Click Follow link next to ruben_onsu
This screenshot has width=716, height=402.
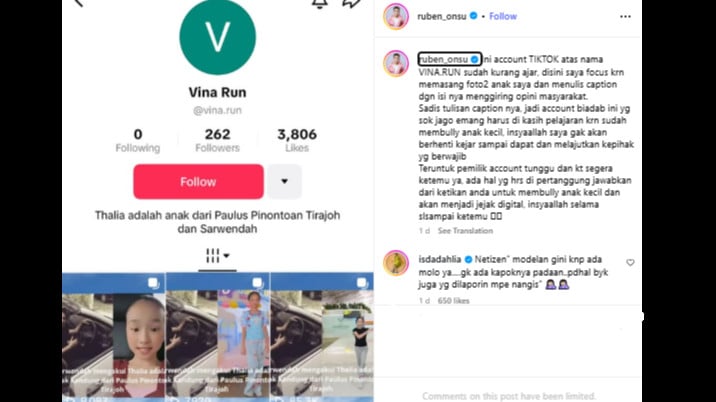[x=503, y=16]
